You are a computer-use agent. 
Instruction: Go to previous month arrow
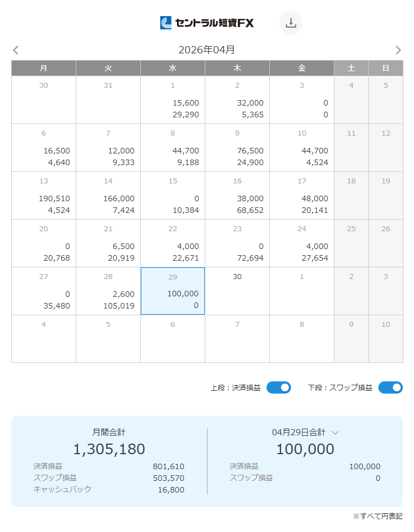16,50
